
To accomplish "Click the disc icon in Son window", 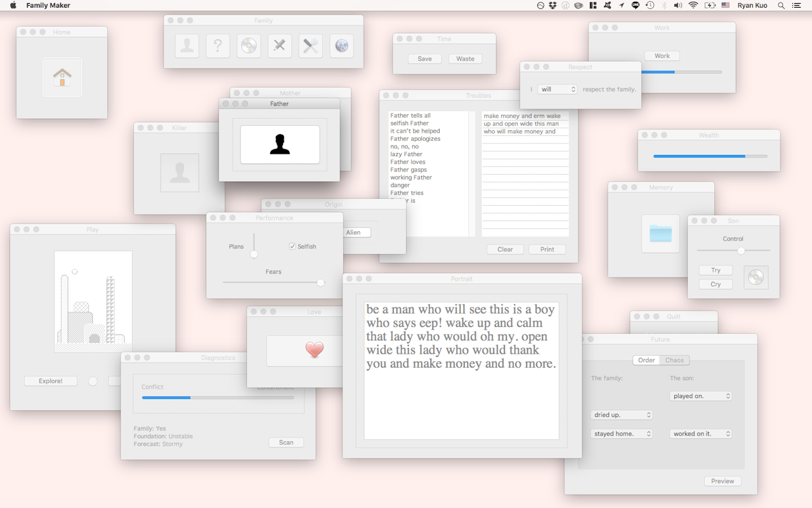I will [756, 277].
